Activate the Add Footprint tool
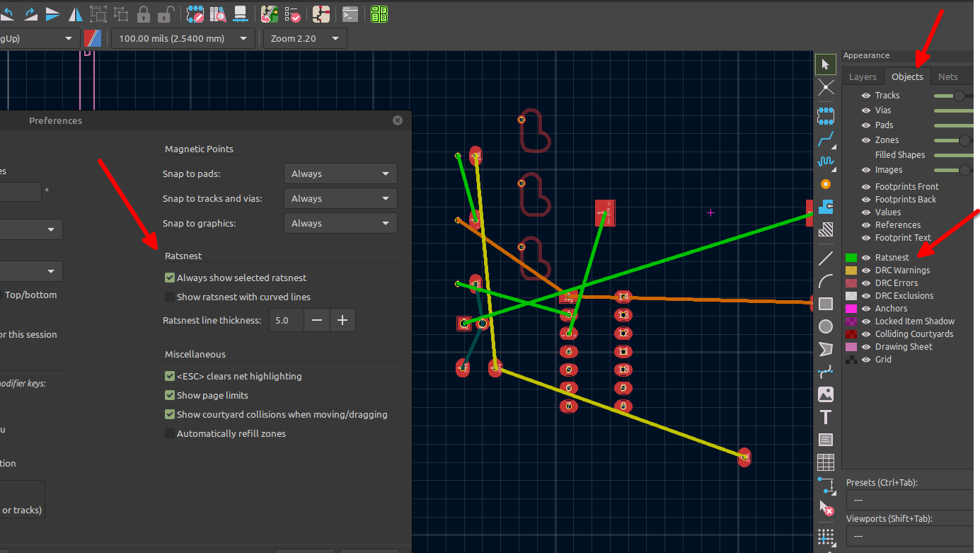The image size is (980, 553). [x=825, y=113]
